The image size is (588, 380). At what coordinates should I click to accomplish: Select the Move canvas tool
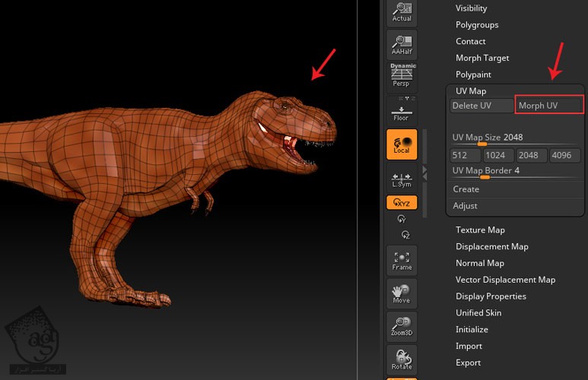coord(402,293)
